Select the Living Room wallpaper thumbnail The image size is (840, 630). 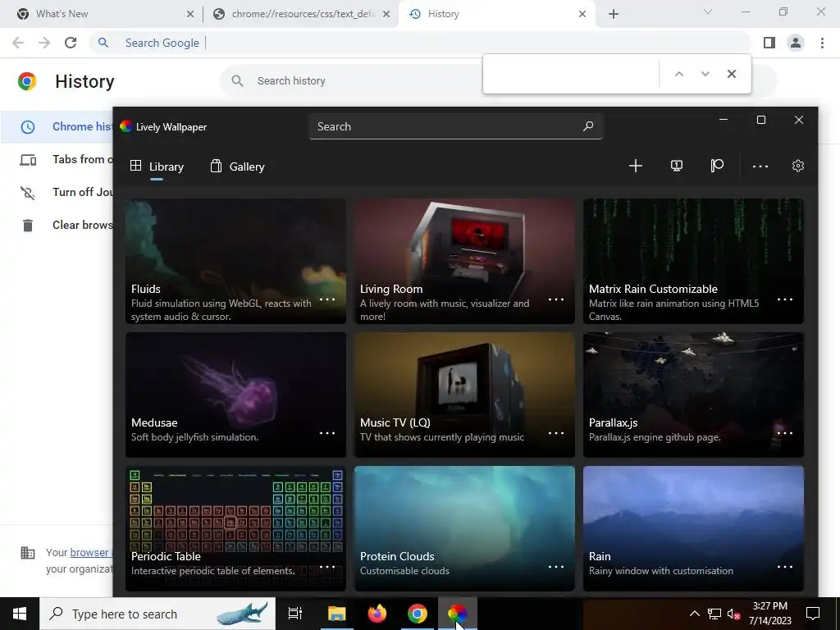464,261
